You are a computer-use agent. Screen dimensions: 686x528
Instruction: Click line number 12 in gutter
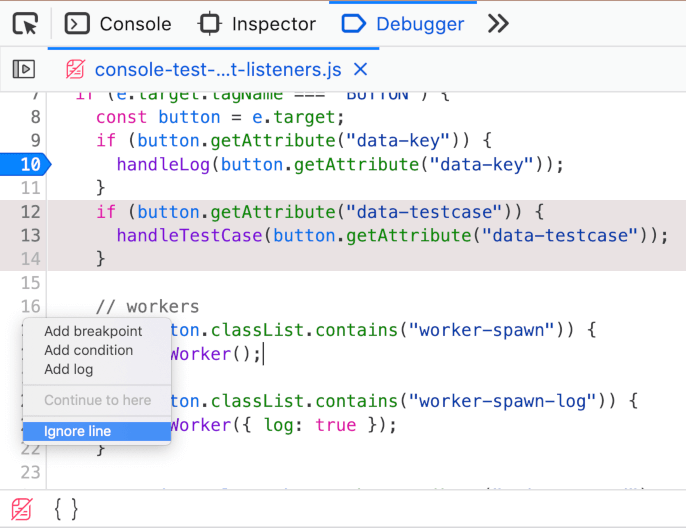(x=30, y=212)
